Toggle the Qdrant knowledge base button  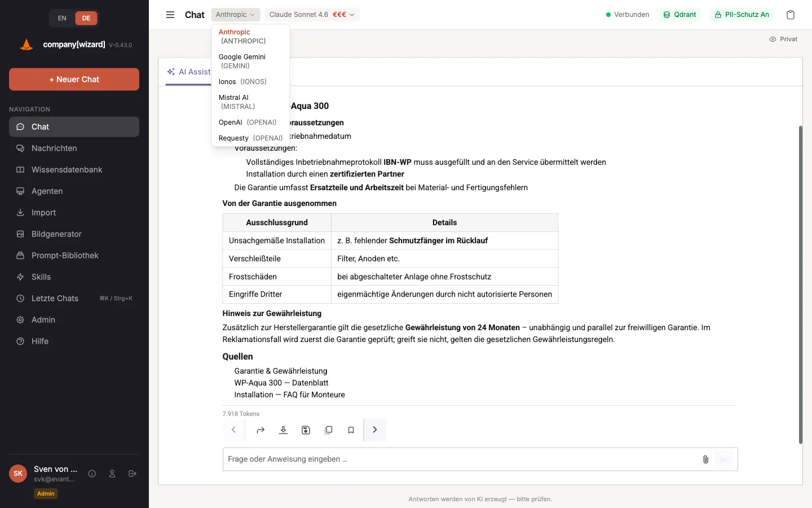(679, 15)
